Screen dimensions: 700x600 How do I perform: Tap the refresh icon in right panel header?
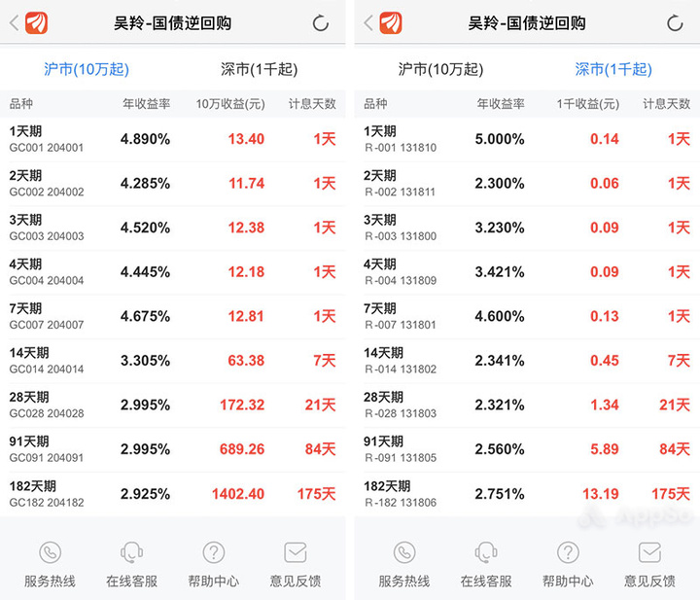tap(675, 23)
